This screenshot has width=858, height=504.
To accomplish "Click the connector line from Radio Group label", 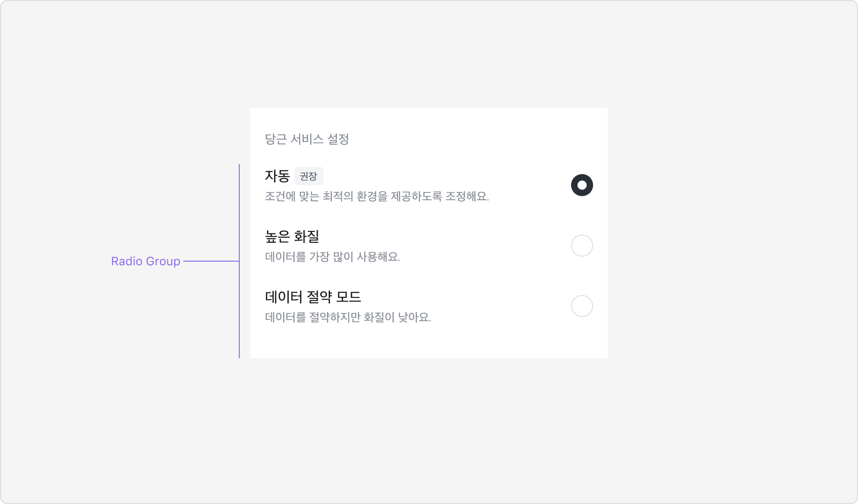I will point(211,262).
